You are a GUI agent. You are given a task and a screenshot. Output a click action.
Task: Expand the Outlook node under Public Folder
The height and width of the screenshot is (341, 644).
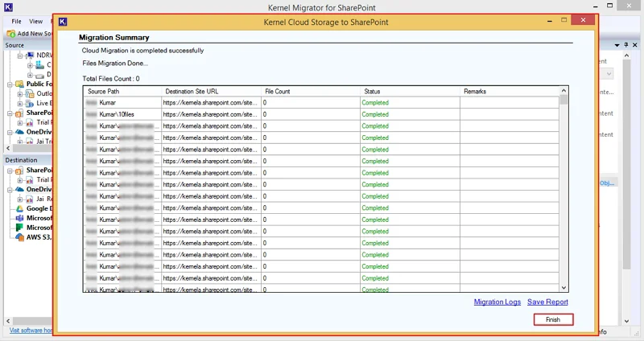(19, 94)
